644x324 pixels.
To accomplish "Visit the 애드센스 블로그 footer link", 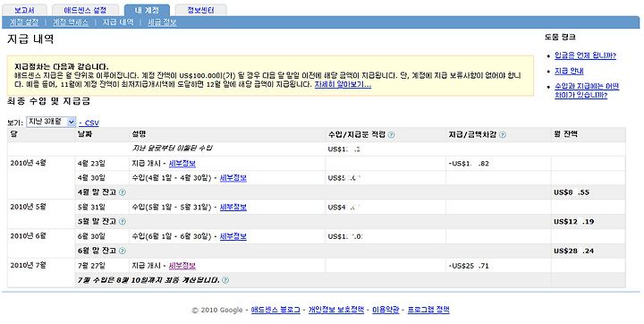I will tap(275, 310).
